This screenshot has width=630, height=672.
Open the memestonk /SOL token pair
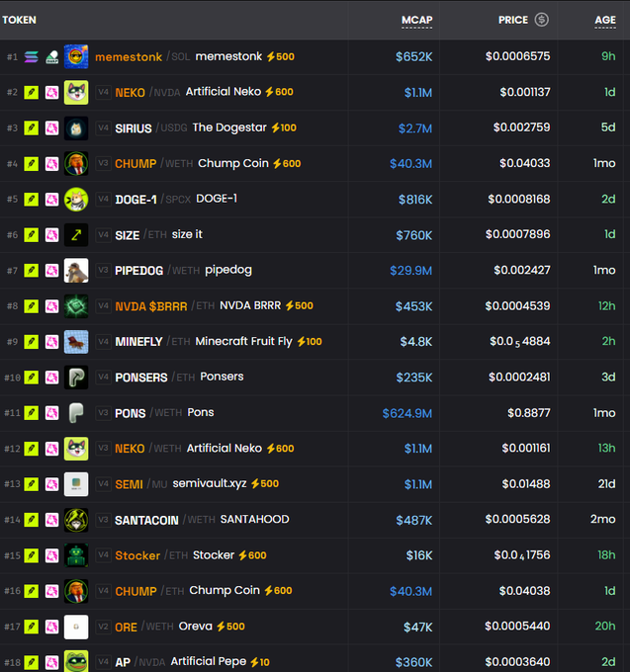[x=142, y=56]
